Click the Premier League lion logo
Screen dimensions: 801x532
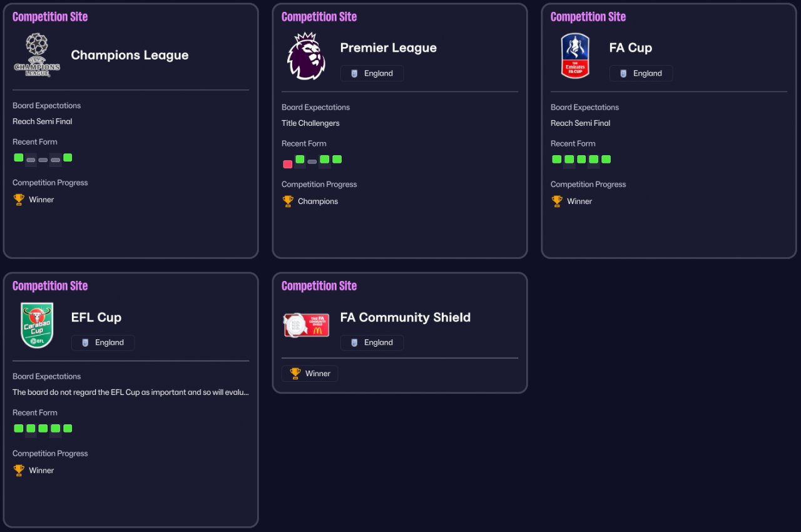coord(306,56)
